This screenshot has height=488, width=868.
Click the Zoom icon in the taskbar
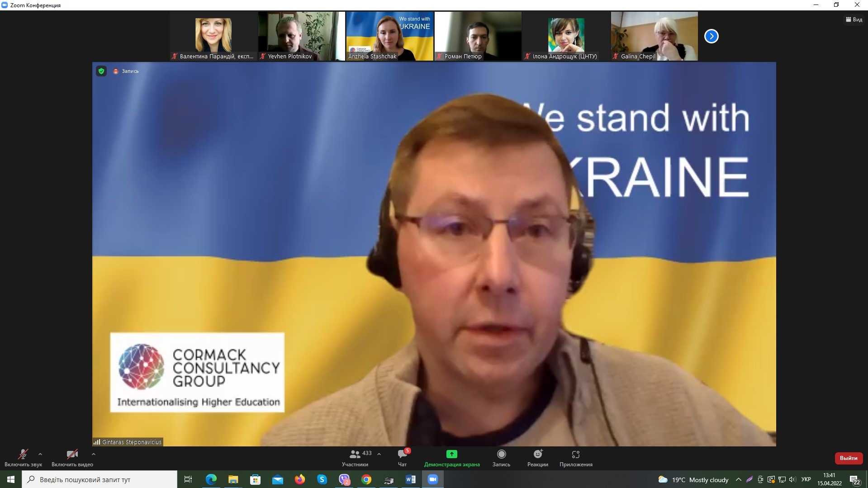point(433,479)
